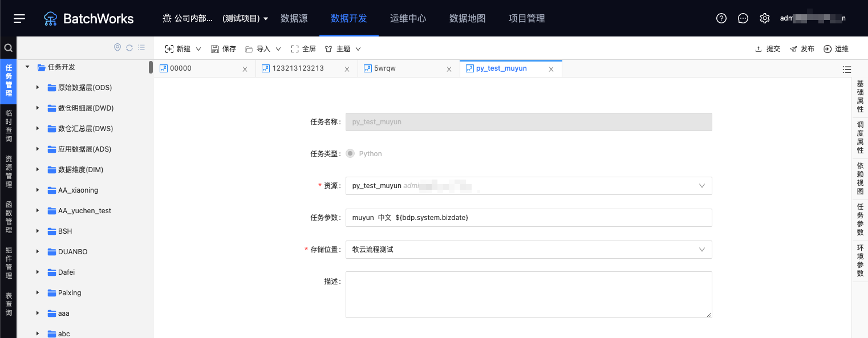Close the 5wrqw tab

(x=449, y=69)
